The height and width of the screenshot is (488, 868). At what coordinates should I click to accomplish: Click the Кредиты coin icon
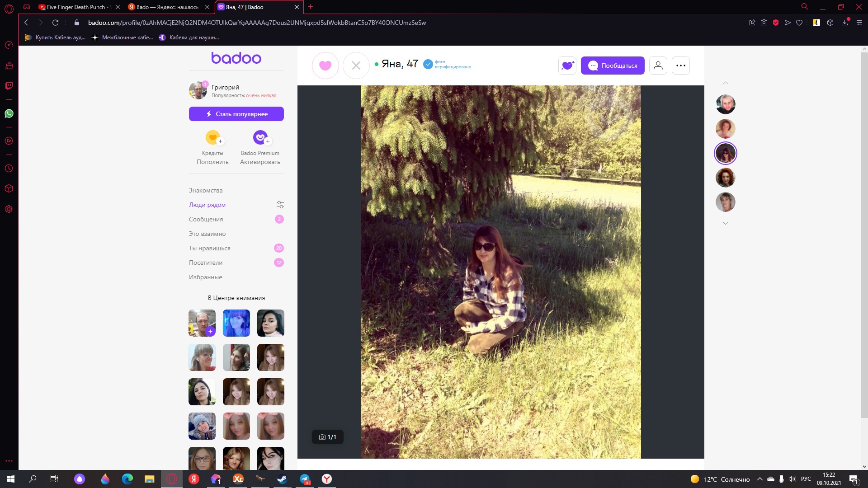212,137
